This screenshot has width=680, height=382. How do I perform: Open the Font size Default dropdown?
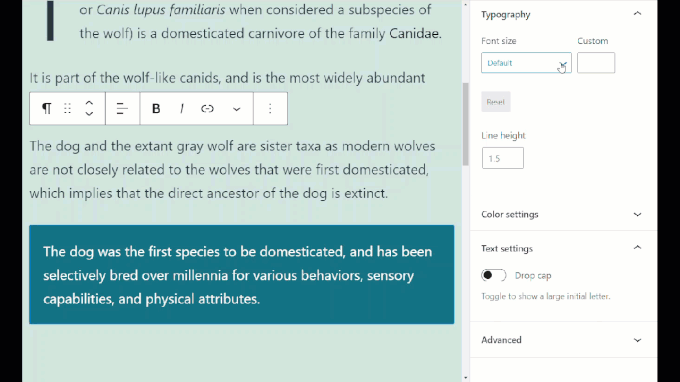click(526, 63)
